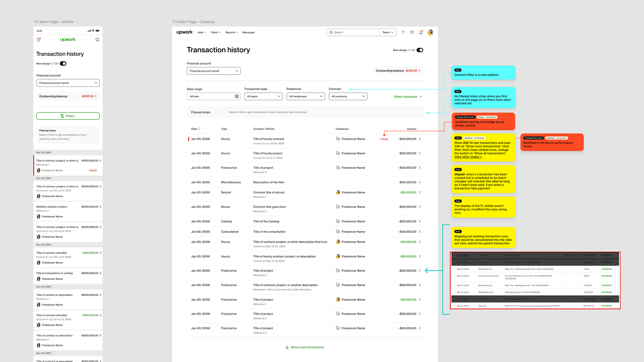Click info icon next to Date column

pos(199,129)
